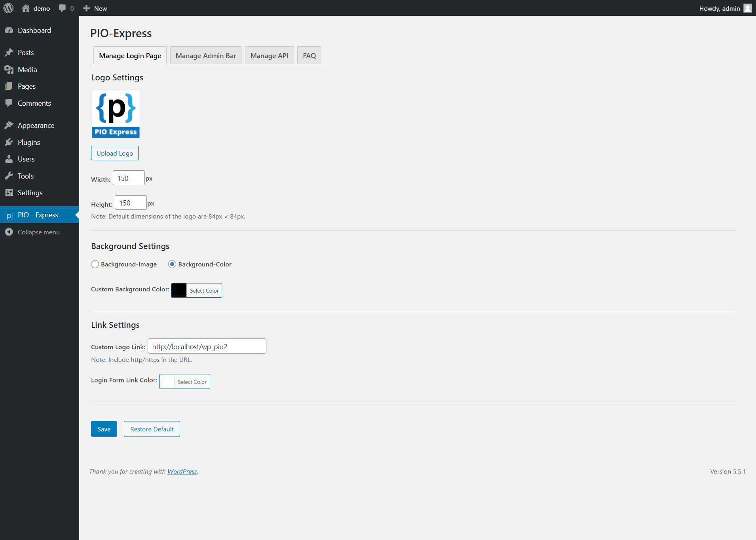Viewport: 756px width, 540px height.
Task: Click the Upload Logo button
Action: click(x=115, y=153)
